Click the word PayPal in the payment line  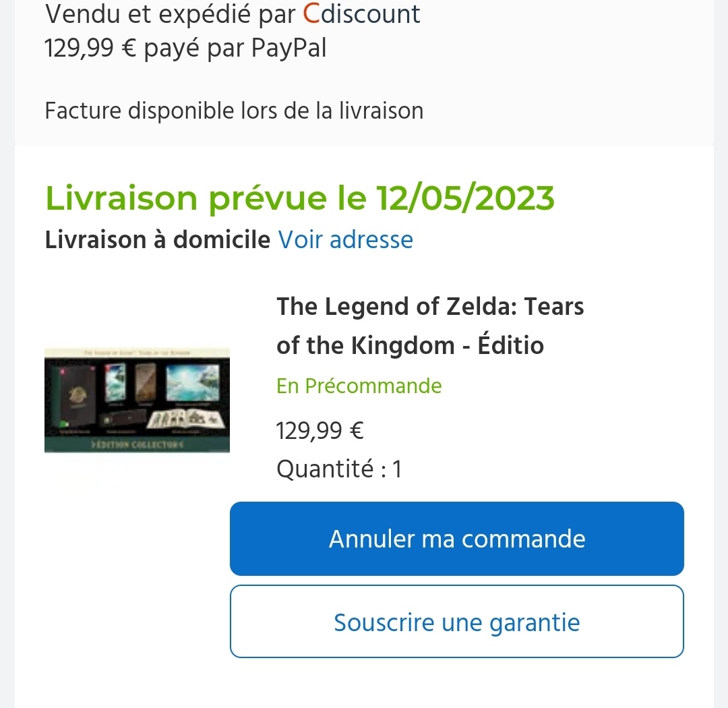click(x=289, y=48)
